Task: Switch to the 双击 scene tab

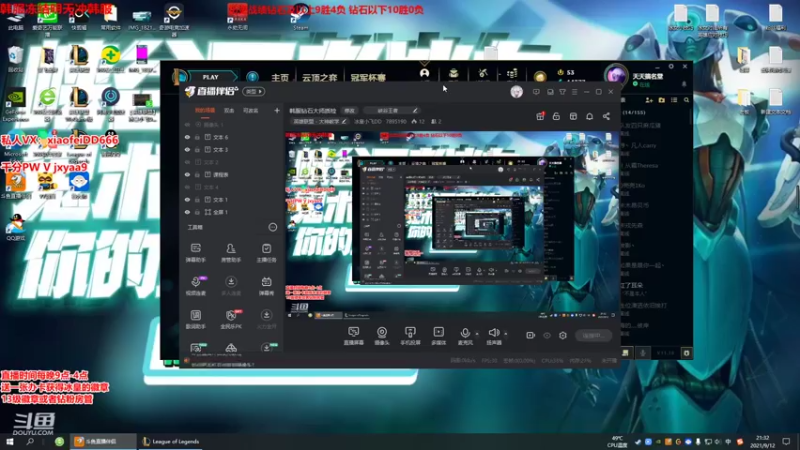Action: (229, 110)
